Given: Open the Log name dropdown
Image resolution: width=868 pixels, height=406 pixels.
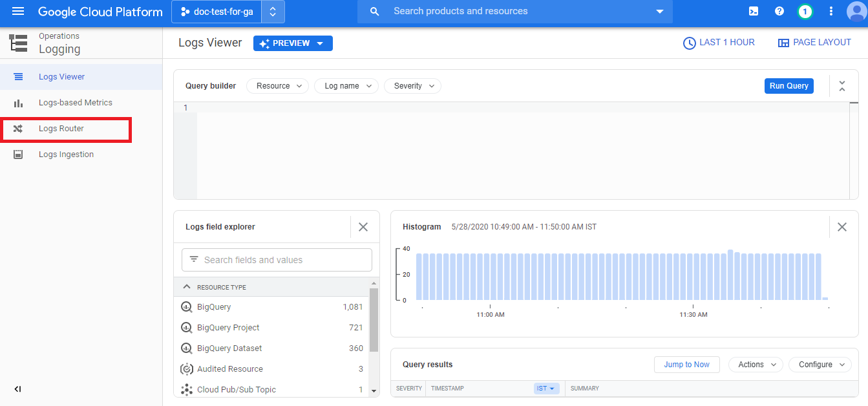Looking at the screenshot, I should tap(348, 86).
